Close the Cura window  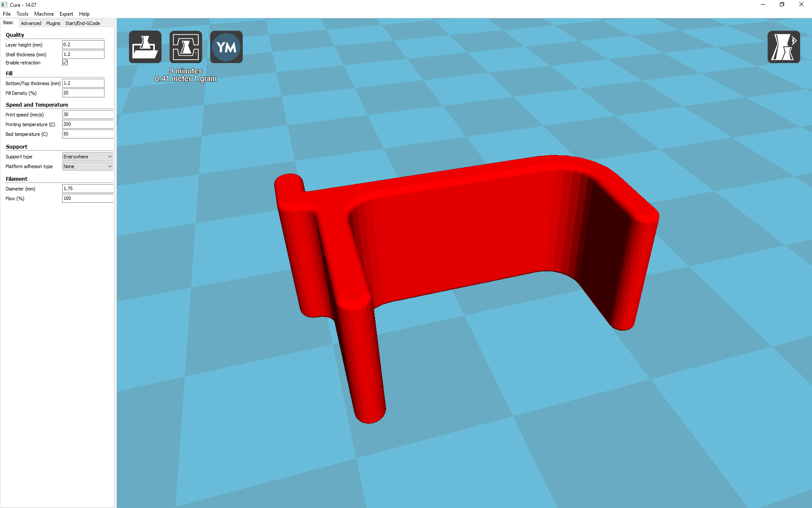[801, 5]
